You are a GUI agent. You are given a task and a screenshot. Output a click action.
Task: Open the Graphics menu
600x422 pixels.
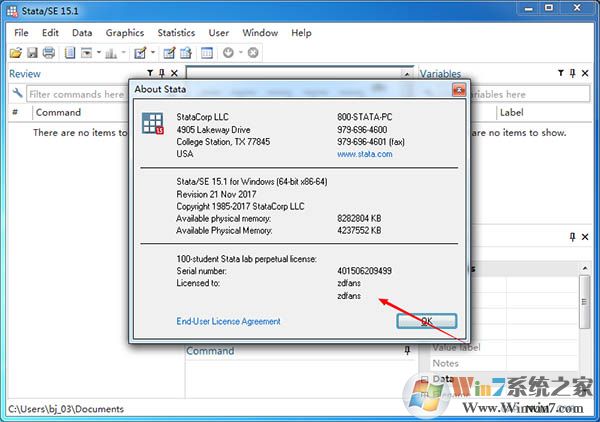125,33
